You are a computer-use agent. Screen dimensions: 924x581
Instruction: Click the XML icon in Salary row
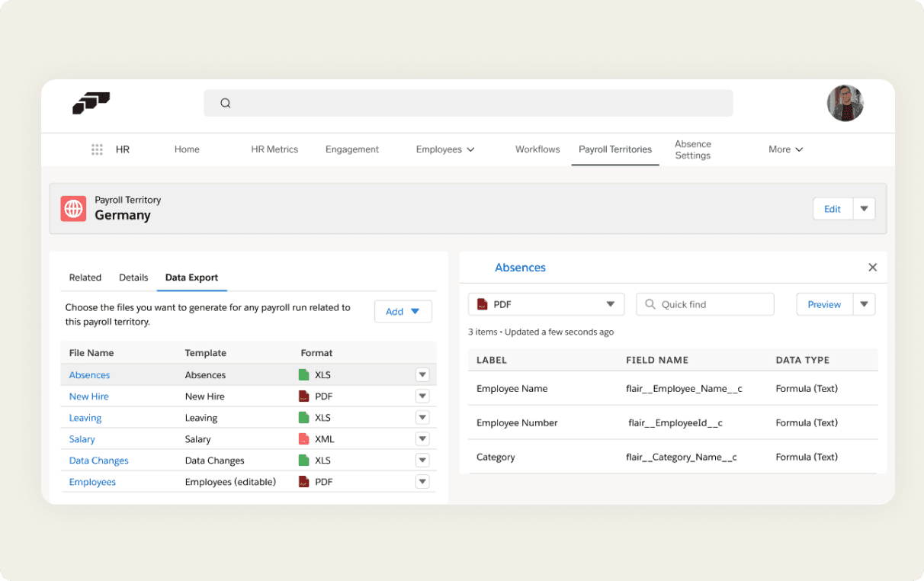coord(303,439)
